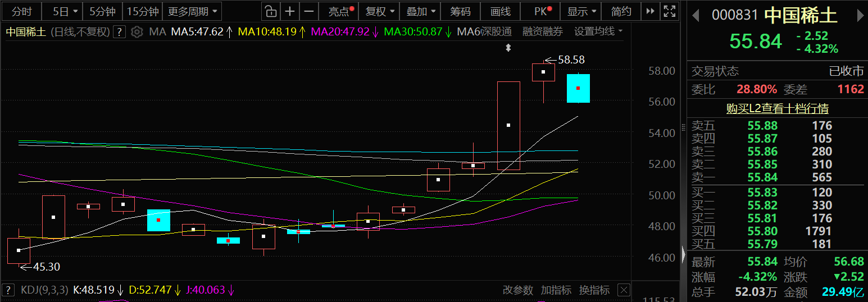Click 卖一 price 55.84 row
This screenshot has height=302, width=868.
click(777, 177)
